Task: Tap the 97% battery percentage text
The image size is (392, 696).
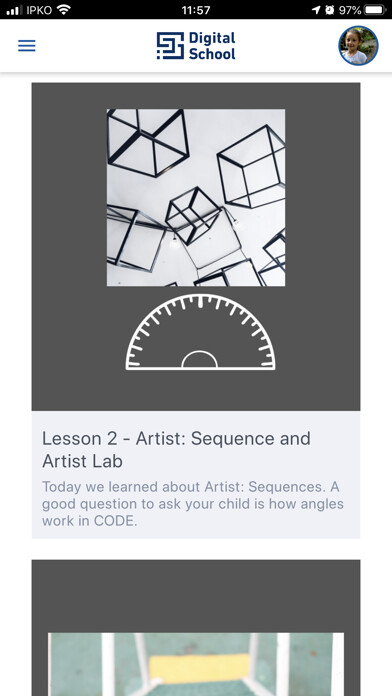Action: coord(350,10)
